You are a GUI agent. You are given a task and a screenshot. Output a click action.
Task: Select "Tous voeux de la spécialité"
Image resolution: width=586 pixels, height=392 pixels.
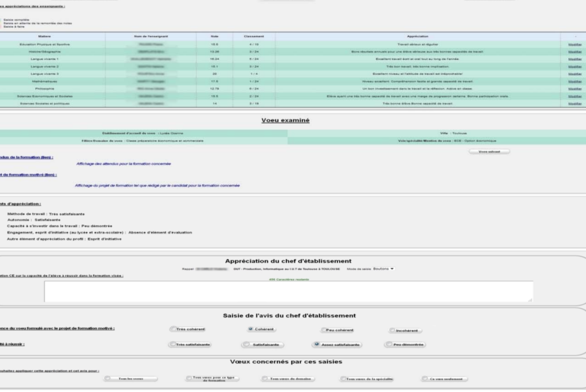click(344, 379)
